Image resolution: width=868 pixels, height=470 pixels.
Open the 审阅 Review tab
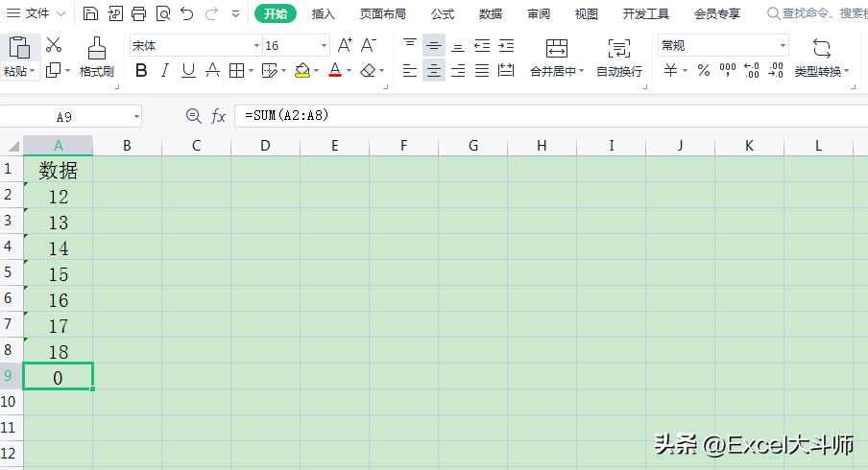coord(539,13)
